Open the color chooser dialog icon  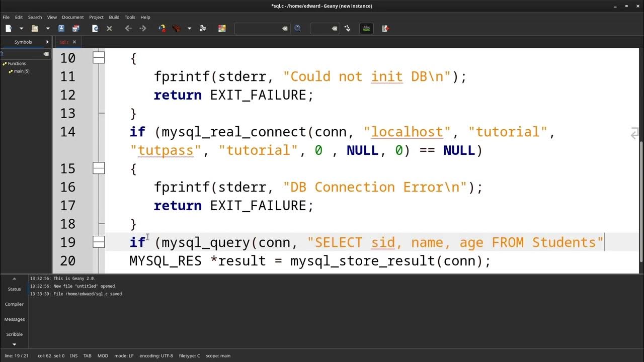point(222,29)
